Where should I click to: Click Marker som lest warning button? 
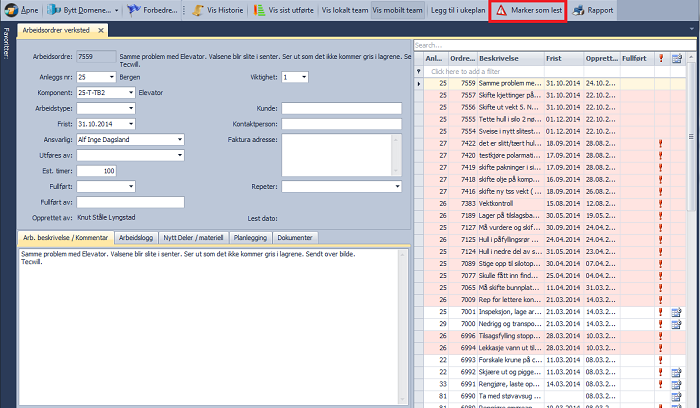pos(529,10)
